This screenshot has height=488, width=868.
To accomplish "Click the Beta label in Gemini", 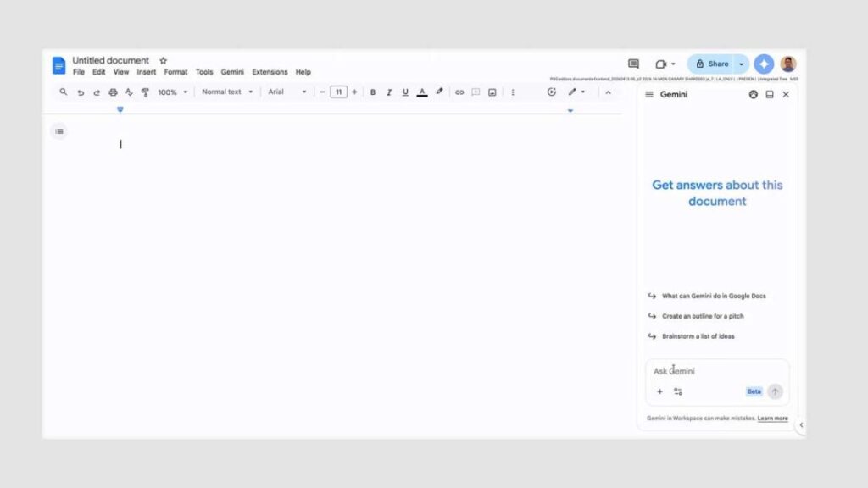I will tap(754, 391).
